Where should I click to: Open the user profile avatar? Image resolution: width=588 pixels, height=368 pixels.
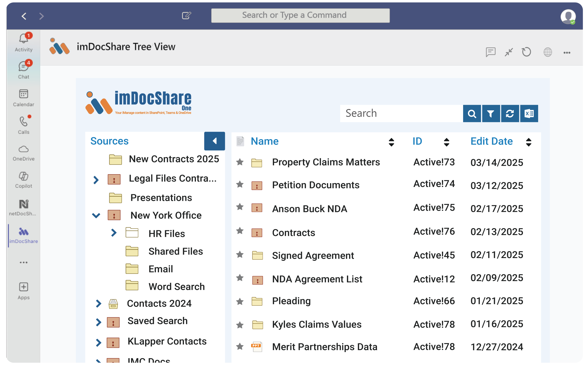pyautogui.click(x=568, y=16)
